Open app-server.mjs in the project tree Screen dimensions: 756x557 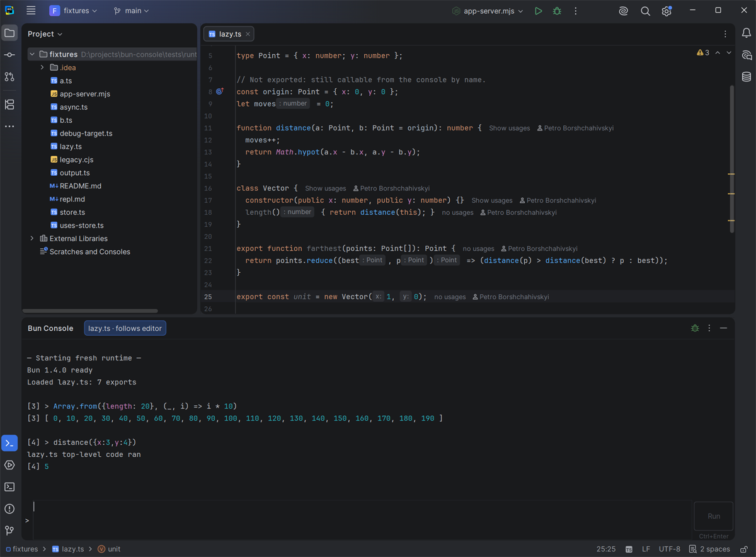[x=79, y=94]
